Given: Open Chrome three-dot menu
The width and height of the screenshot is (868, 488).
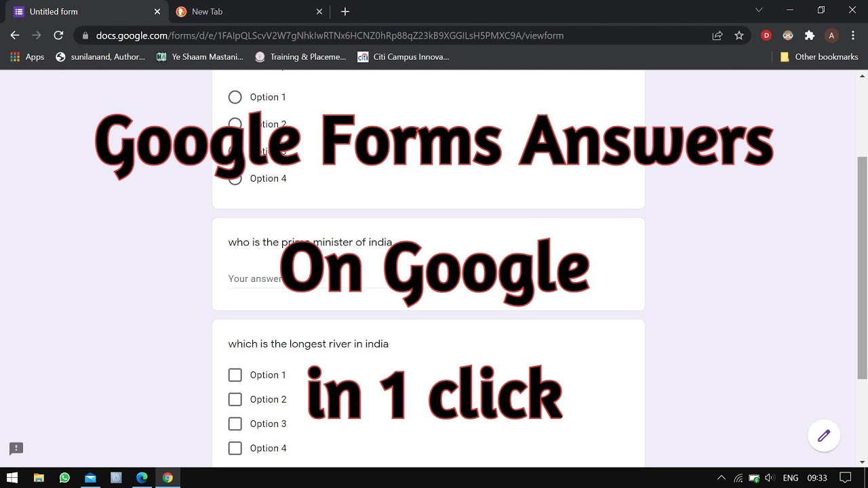Looking at the screenshot, I should coord(854,35).
